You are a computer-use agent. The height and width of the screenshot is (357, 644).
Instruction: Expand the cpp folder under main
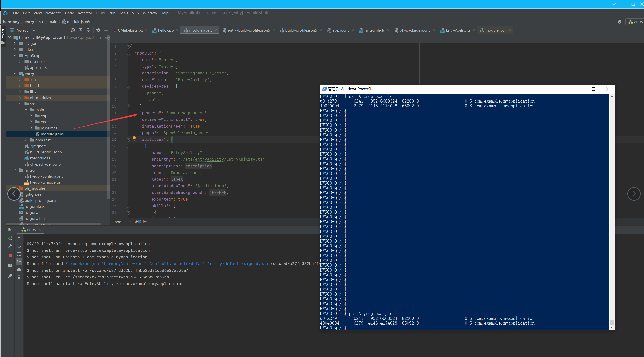pyautogui.click(x=31, y=116)
